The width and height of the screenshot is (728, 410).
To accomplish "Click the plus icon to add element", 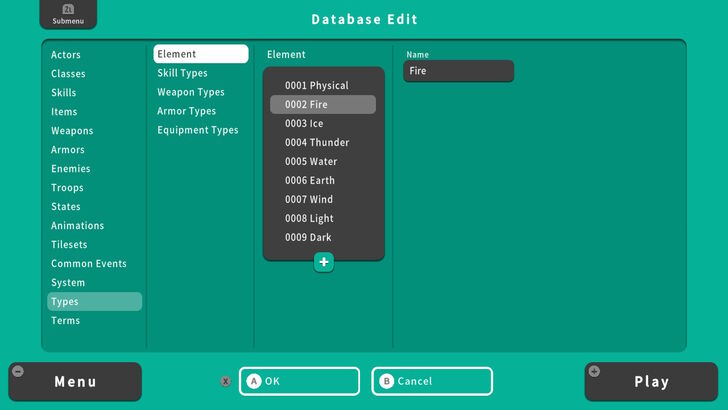I will 323,262.
